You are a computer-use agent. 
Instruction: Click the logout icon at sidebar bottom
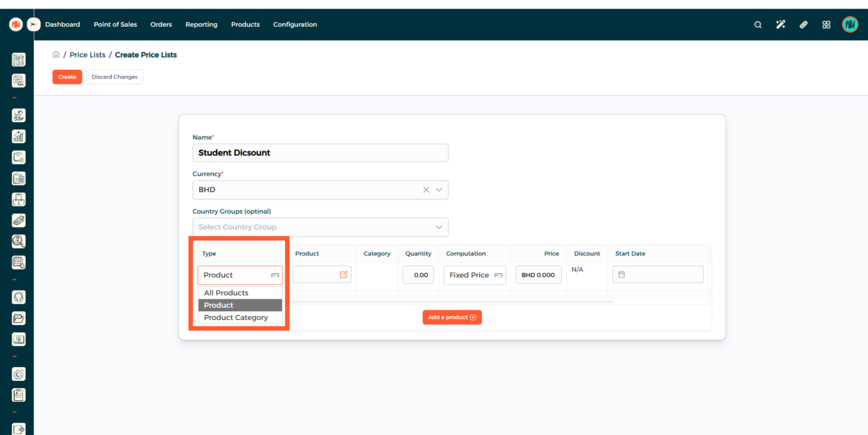[x=19, y=429]
